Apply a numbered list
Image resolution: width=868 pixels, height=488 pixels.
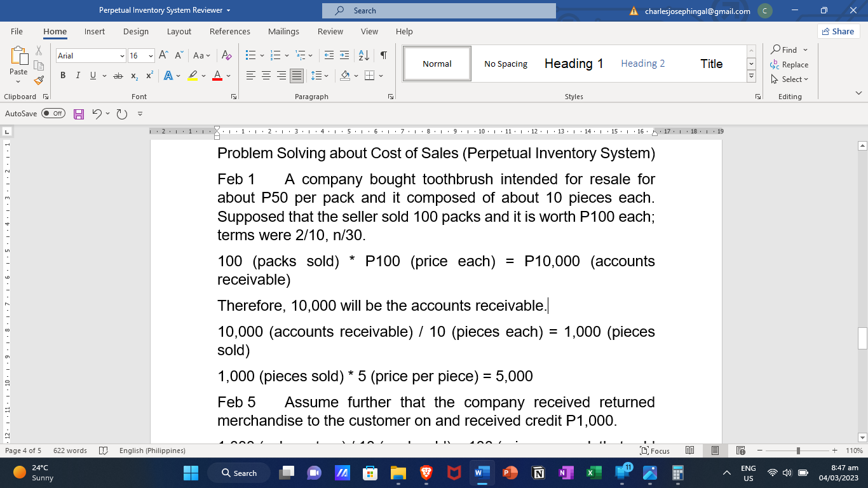coord(276,56)
